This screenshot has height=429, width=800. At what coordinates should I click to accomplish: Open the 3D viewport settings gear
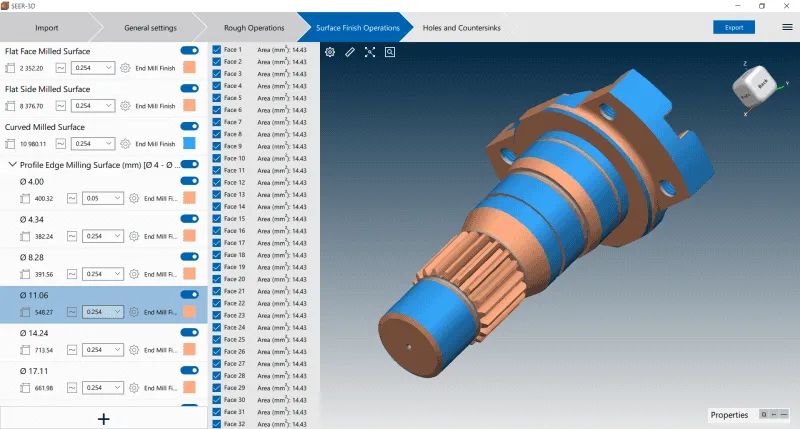pyautogui.click(x=330, y=52)
